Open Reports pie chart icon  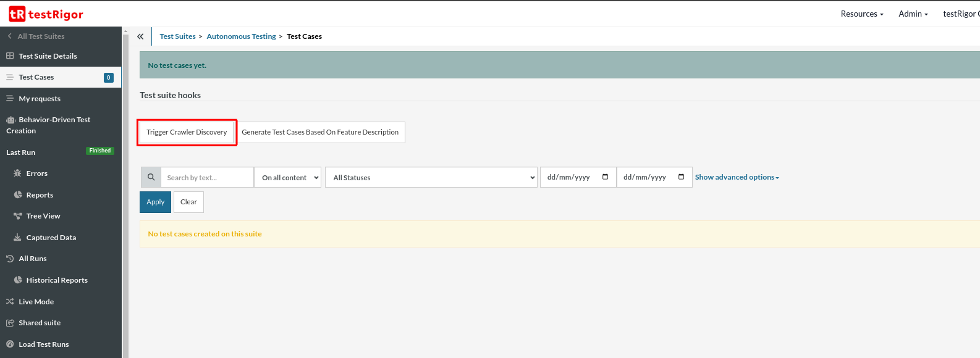click(x=18, y=195)
